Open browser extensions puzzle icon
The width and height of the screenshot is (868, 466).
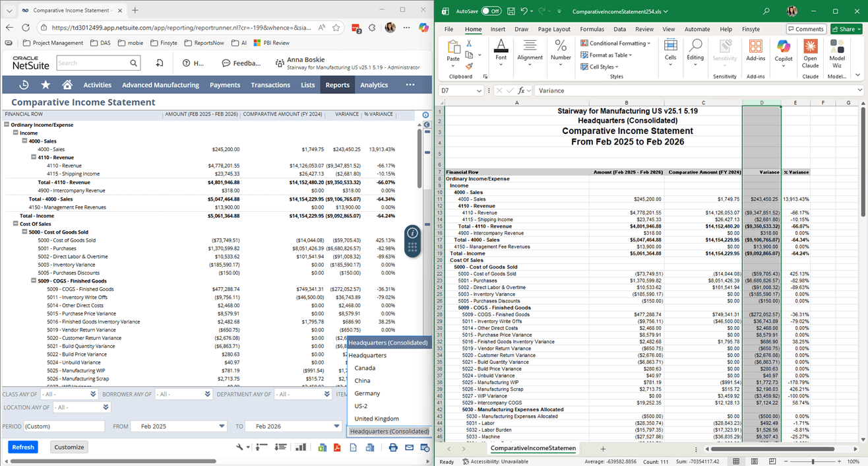click(x=373, y=28)
